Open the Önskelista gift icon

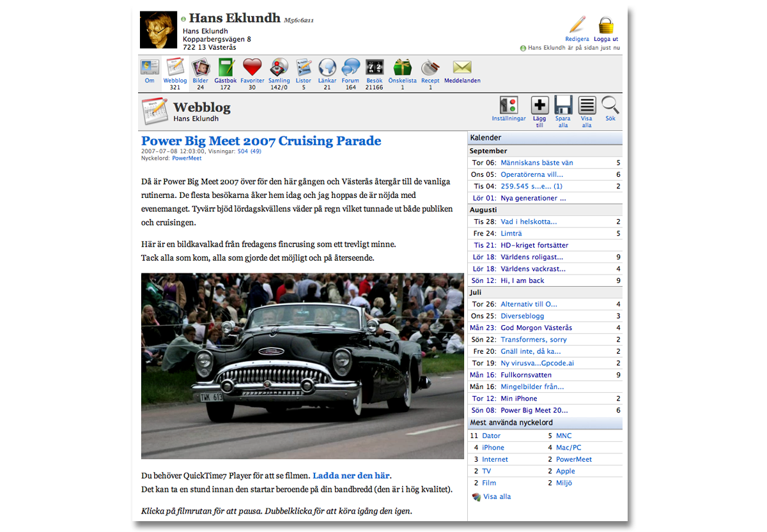click(403, 67)
